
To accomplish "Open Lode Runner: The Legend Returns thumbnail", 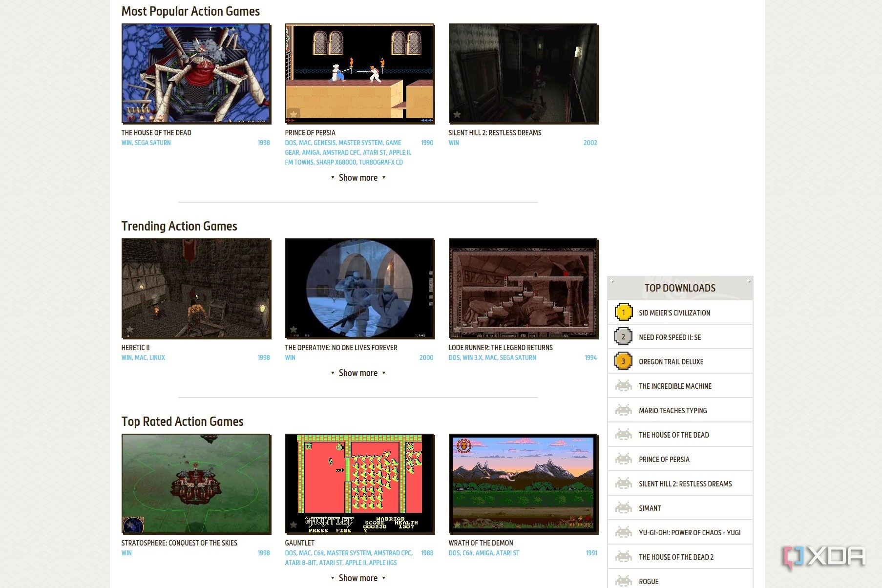I will click(524, 289).
